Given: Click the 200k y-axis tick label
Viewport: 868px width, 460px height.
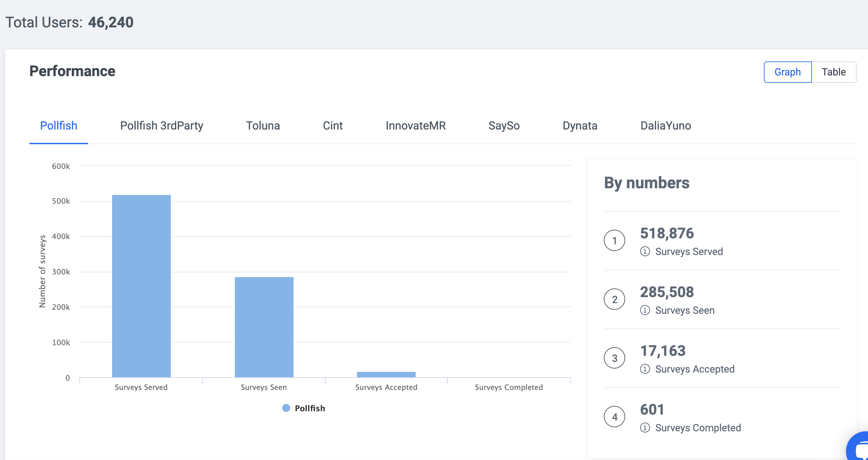Looking at the screenshot, I should [x=61, y=307].
